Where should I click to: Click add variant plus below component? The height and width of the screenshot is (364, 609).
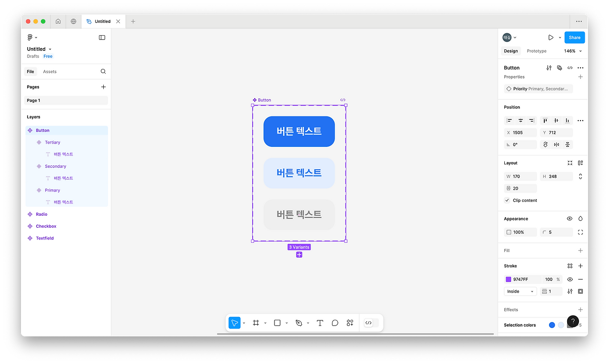[x=299, y=255]
